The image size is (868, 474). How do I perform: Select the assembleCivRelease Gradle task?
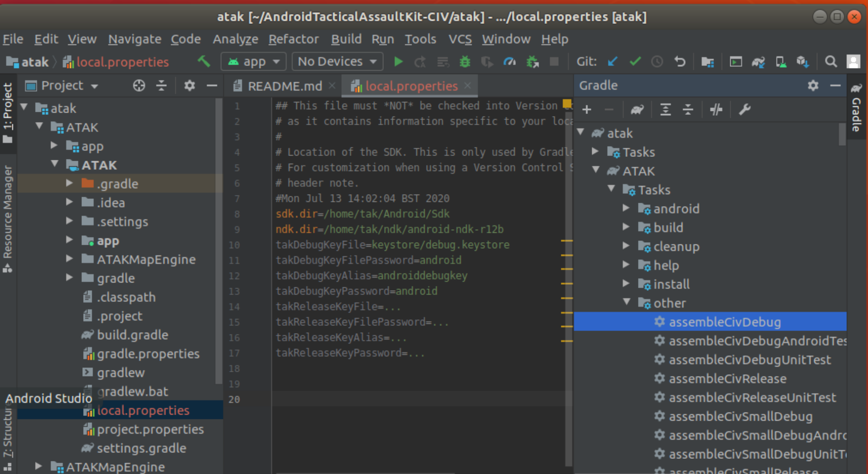pyautogui.click(x=727, y=379)
